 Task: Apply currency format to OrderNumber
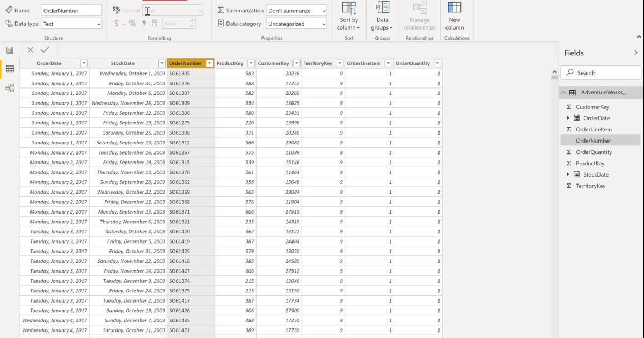(x=117, y=24)
